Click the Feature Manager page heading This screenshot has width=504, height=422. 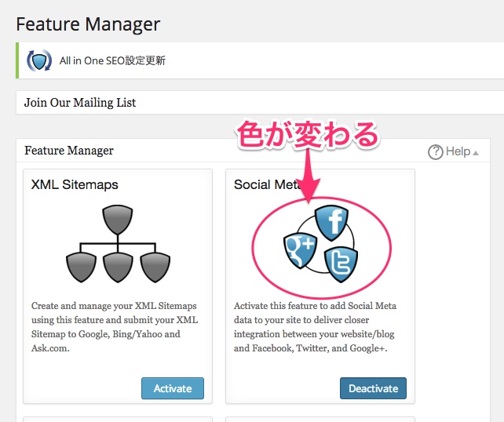pos(88,24)
